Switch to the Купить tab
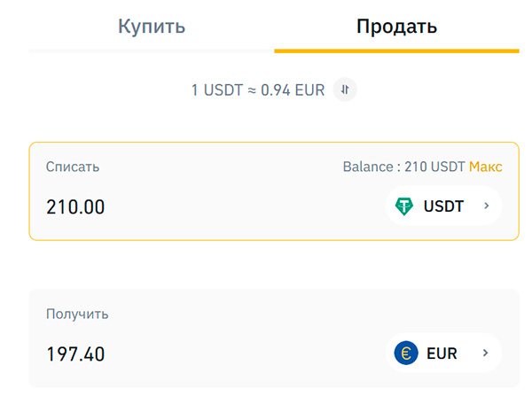The width and height of the screenshot is (532, 412). click(152, 26)
